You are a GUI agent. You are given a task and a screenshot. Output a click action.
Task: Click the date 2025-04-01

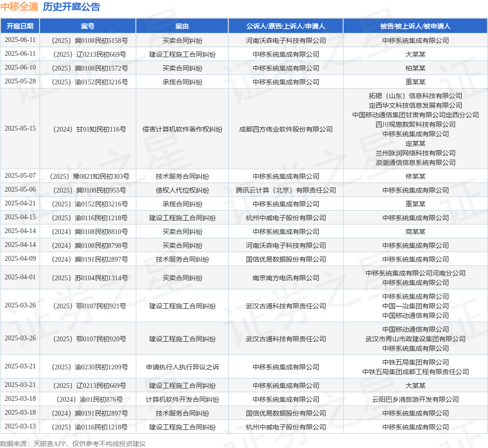pyautogui.click(x=20, y=277)
